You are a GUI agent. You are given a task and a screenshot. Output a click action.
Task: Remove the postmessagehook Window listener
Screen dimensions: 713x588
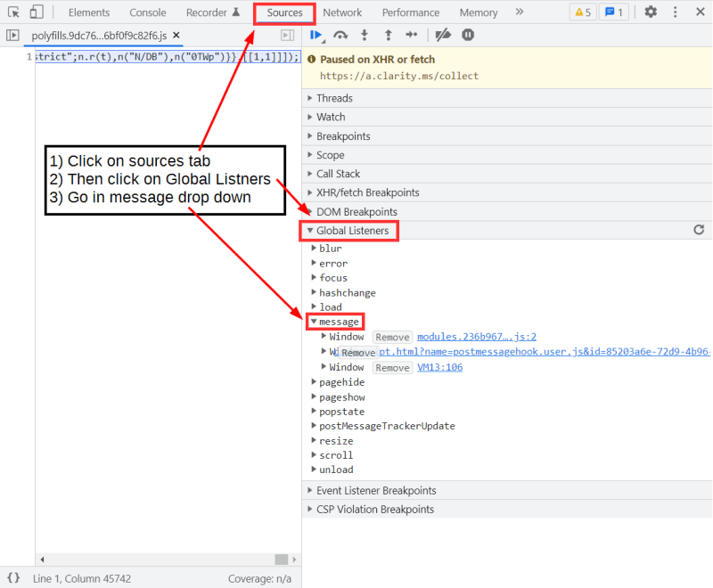click(359, 353)
